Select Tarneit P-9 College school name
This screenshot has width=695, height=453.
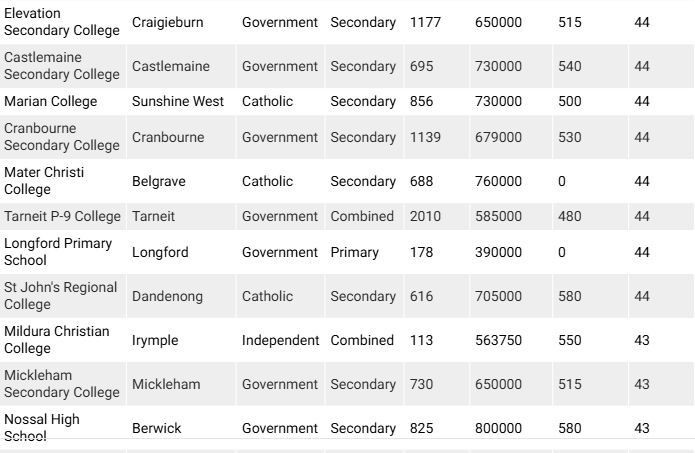click(x=62, y=216)
